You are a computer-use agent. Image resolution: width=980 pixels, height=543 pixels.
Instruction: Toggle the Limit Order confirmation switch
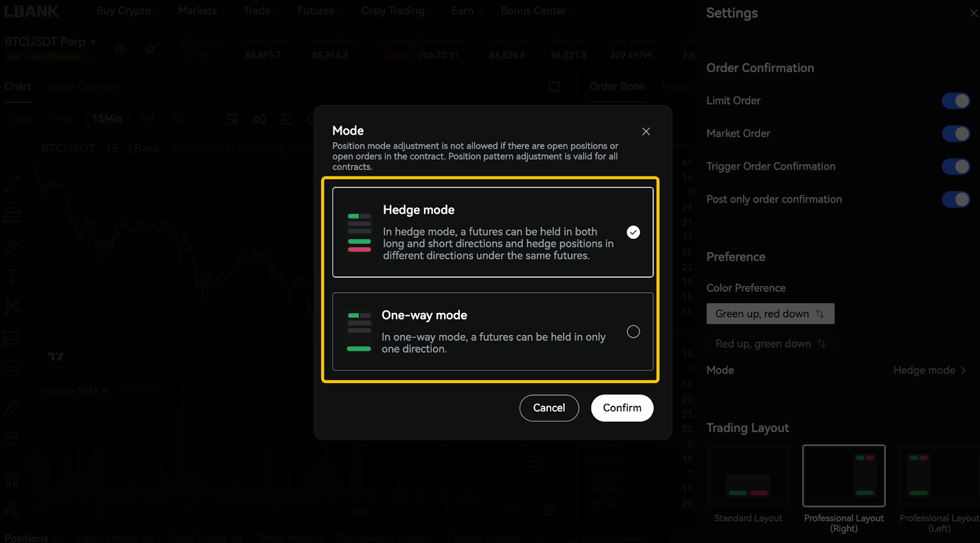point(956,101)
